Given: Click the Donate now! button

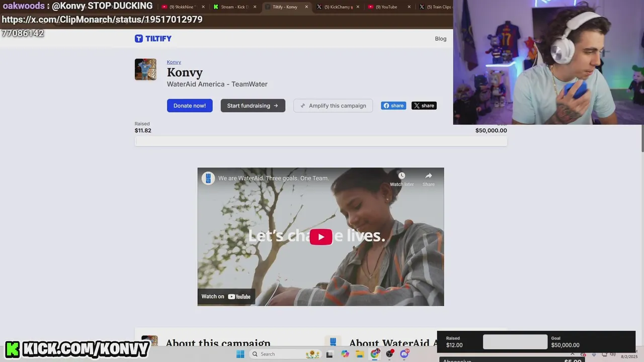Looking at the screenshot, I should tap(190, 106).
